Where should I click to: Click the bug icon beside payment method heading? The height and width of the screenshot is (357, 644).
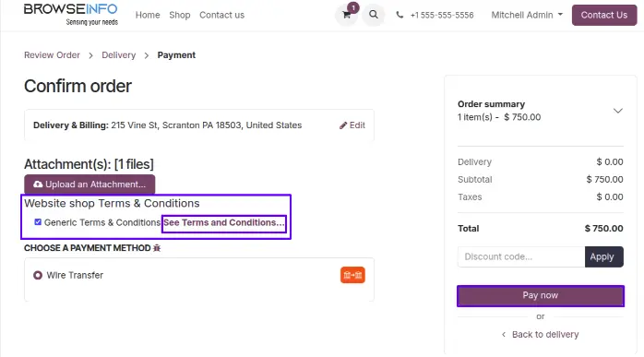(x=157, y=248)
